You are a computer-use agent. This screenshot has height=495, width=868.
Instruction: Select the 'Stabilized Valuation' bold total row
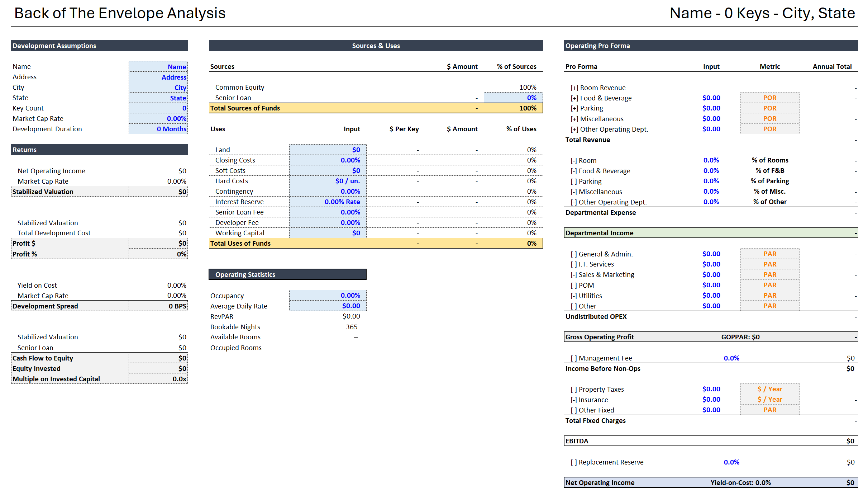(99, 192)
